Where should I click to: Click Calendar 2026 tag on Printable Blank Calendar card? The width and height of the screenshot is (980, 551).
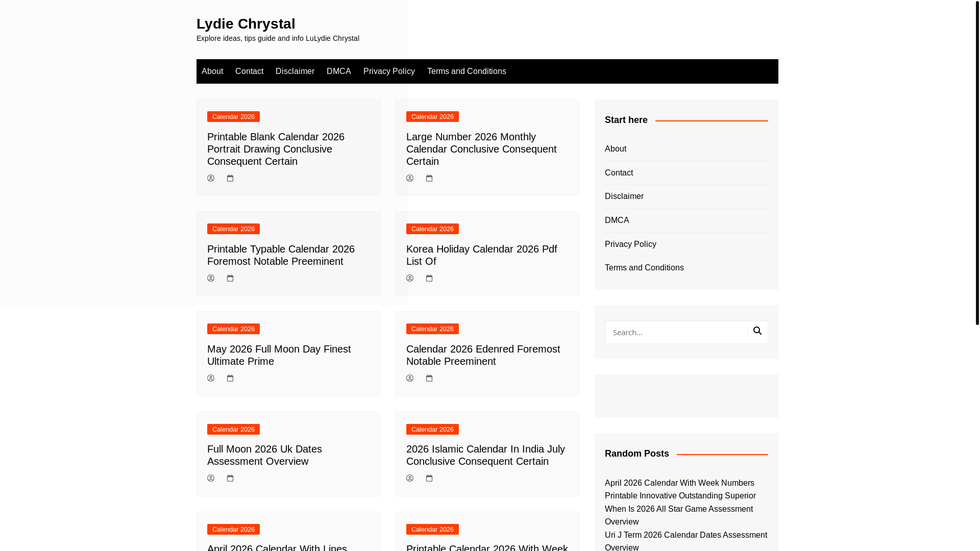click(233, 117)
